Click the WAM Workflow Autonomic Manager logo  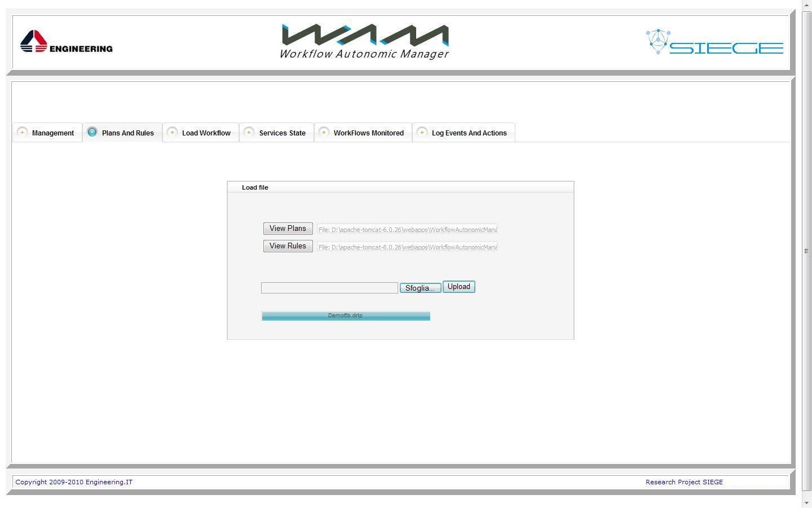364,40
